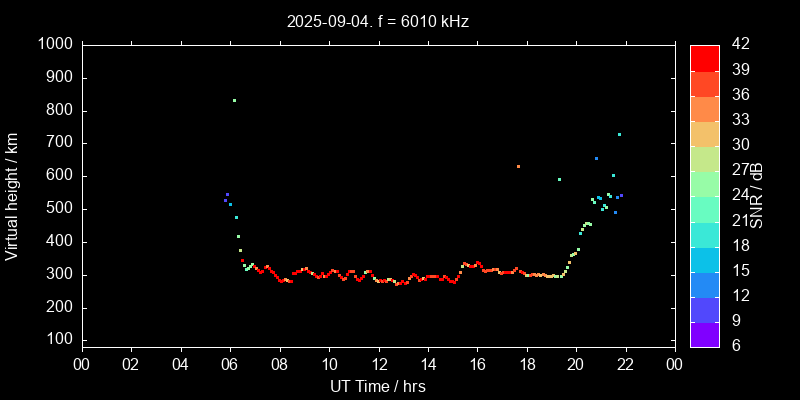
Task: Click the green point near 590 km height
Action: point(559,179)
